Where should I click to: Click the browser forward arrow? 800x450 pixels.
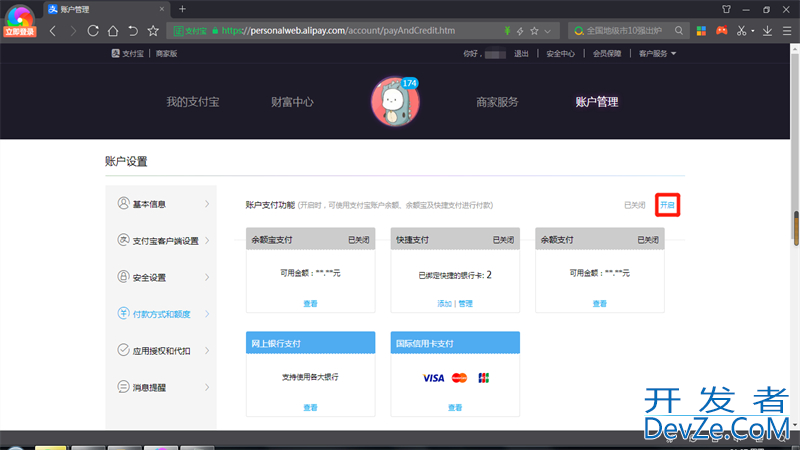click(x=73, y=31)
